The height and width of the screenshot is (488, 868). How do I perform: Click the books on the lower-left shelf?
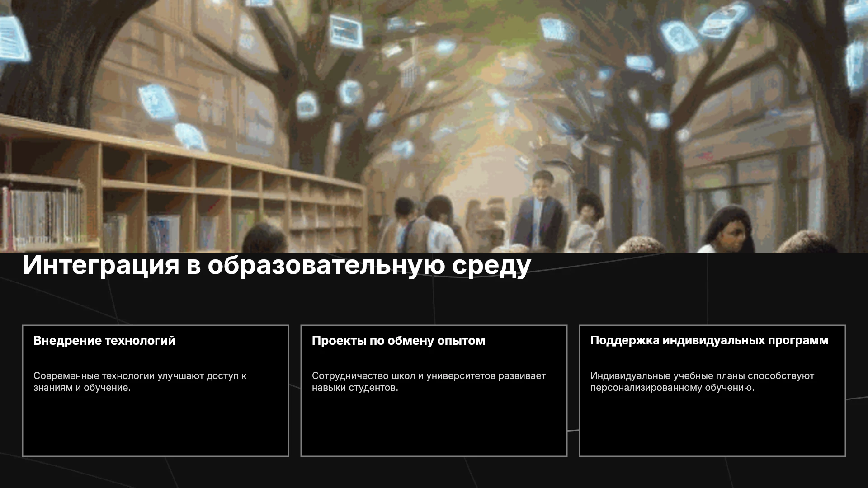click(43, 216)
